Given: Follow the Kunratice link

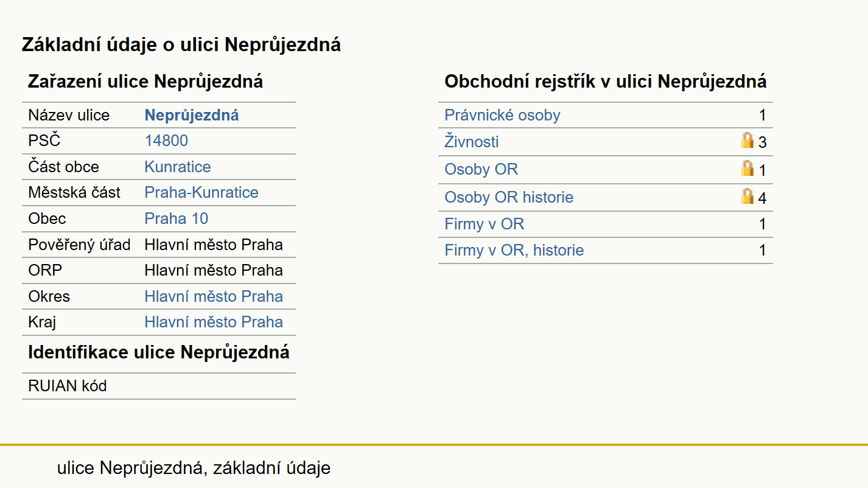Looking at the screenshot, I should pos(178,167).
